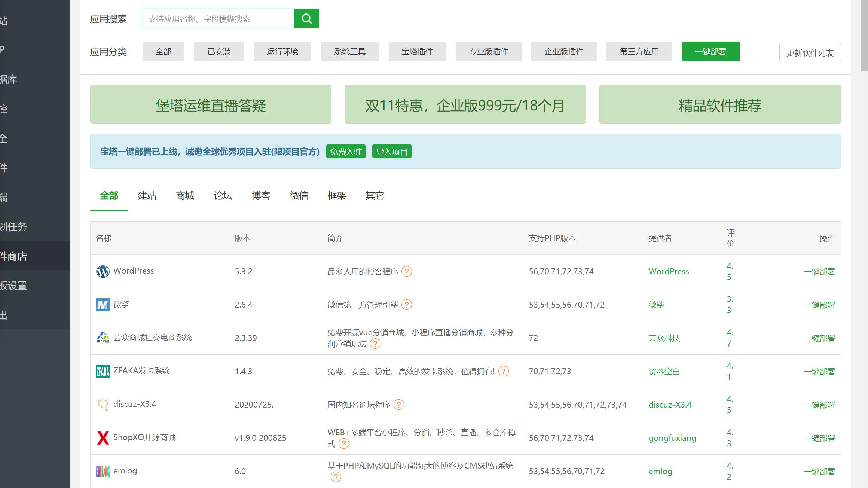The width and height of the screenshot is (868, 488).
Task: Select the 专业版插件 category
Action: coord(489,51)
